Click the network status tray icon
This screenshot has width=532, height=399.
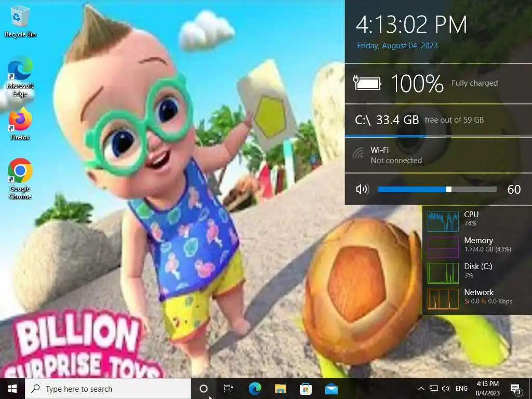click(x=434, y=389)
